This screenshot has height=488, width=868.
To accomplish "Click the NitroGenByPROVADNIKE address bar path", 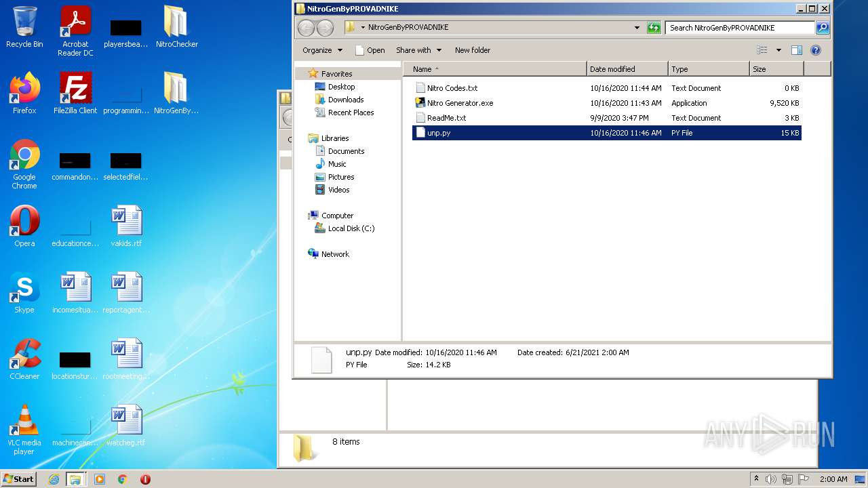I will click(x=408, y=28).
